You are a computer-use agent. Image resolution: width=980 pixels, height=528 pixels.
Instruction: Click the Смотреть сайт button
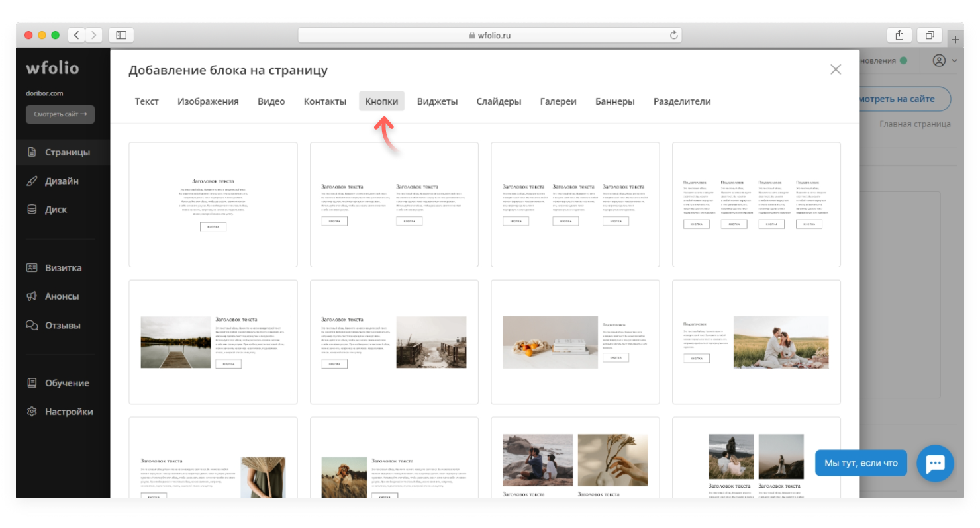pos(60,114)
